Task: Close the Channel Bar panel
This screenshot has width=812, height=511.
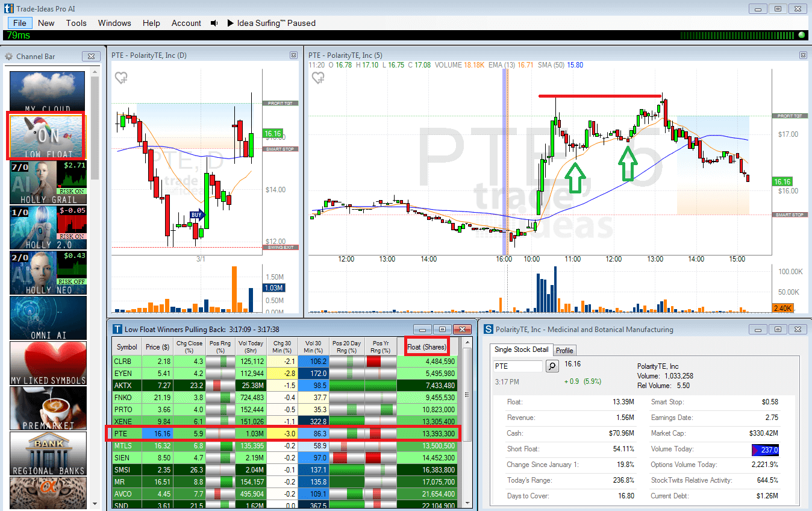Action: (90, 56)
